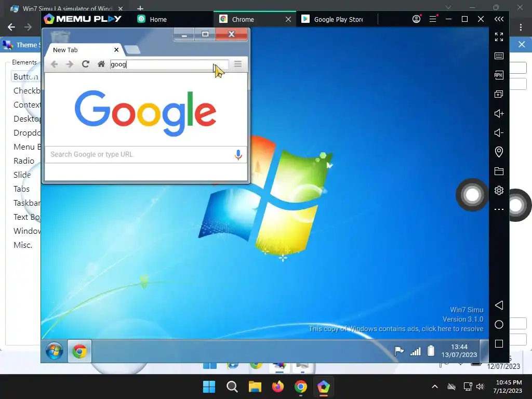Open Firefox from Windows taskbar

[277, 387]
